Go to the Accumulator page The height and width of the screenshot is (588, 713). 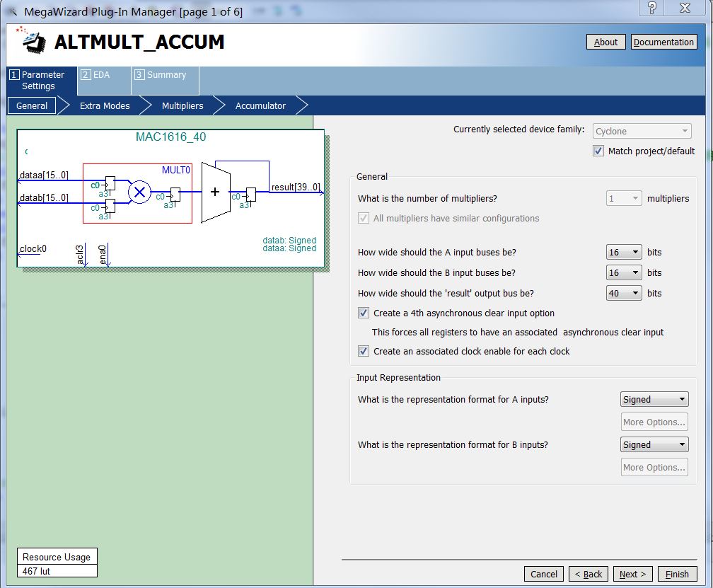coord(260,105)
